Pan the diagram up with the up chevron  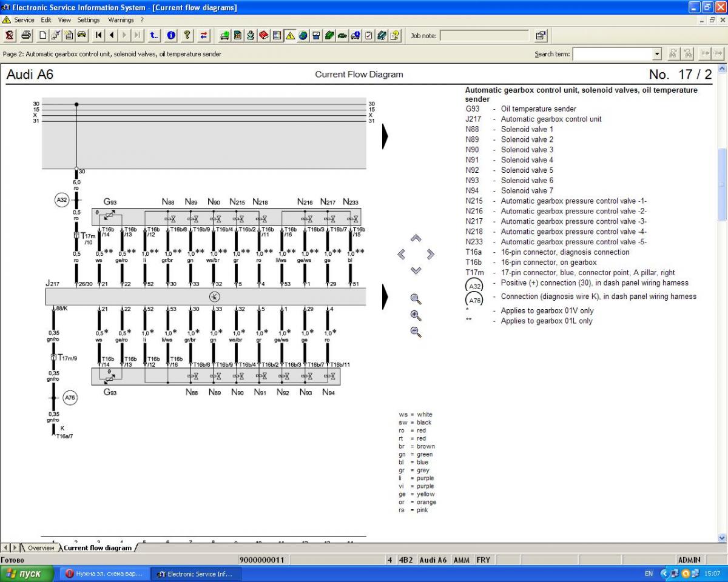click(x=416, y=238)
